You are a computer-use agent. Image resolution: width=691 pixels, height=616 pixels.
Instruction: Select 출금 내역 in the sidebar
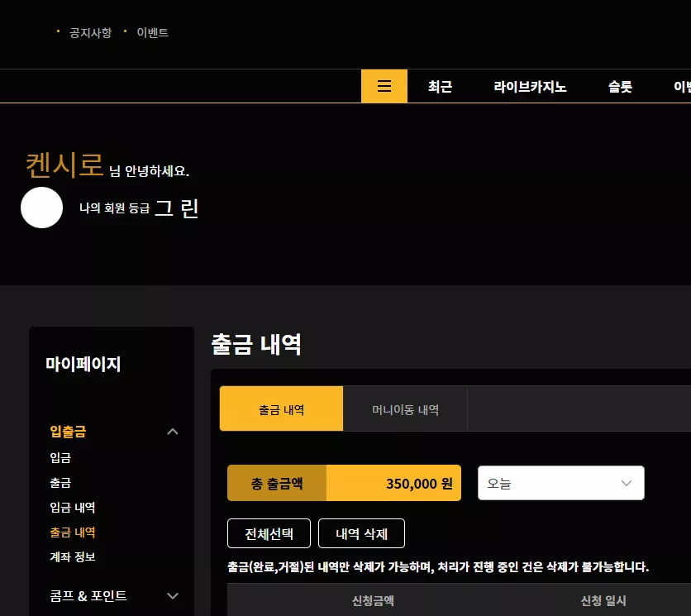pyautogui.click(x=73, y=532)
